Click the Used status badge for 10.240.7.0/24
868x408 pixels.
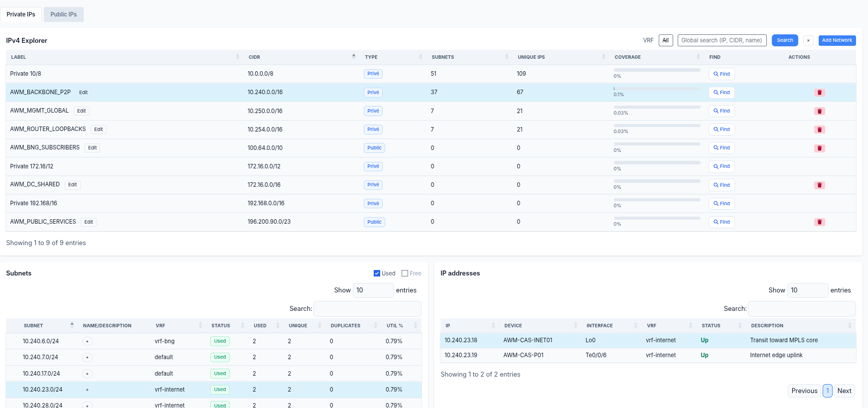[x=220, y=357]
